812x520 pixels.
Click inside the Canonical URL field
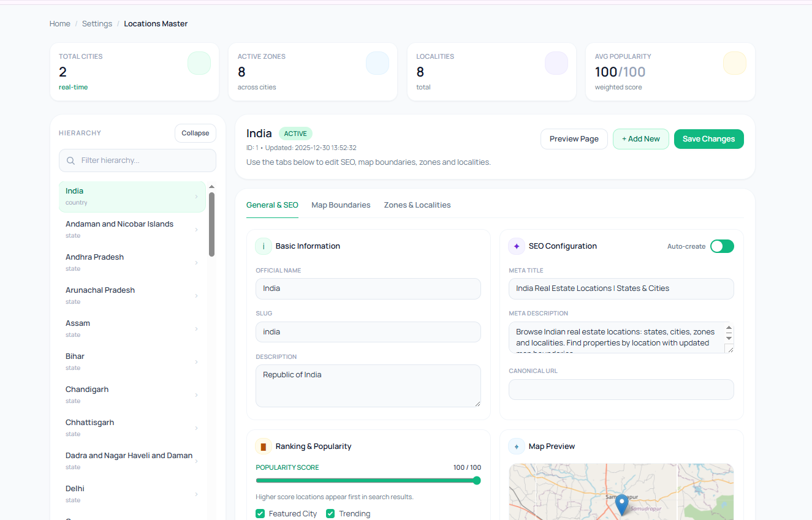(x=621, y=389)
